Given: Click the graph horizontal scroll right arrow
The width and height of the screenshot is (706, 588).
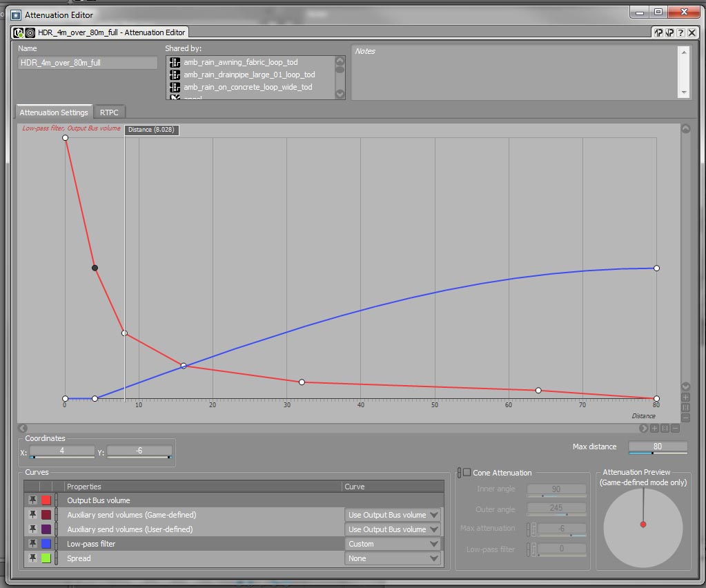Looking at the screenshot, I should [x=643, y=428].
